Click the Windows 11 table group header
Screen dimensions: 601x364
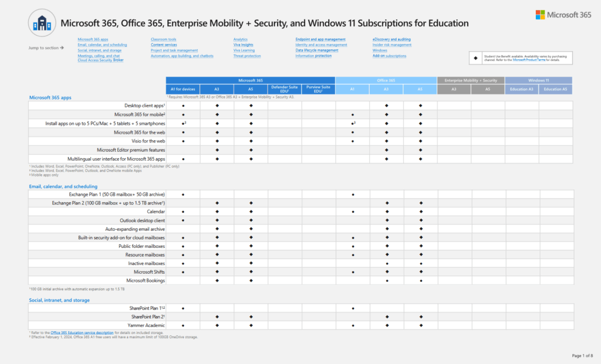(539, 80)
